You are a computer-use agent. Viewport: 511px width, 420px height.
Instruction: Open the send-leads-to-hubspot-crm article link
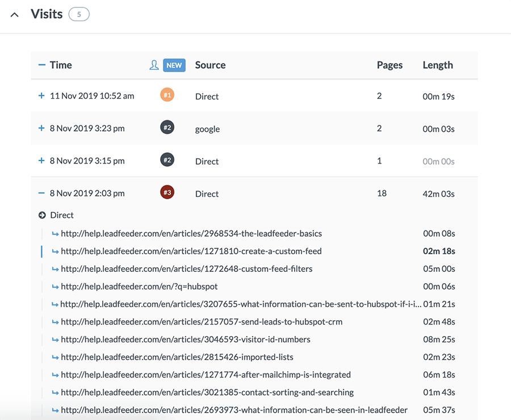[x=202, y=322]
